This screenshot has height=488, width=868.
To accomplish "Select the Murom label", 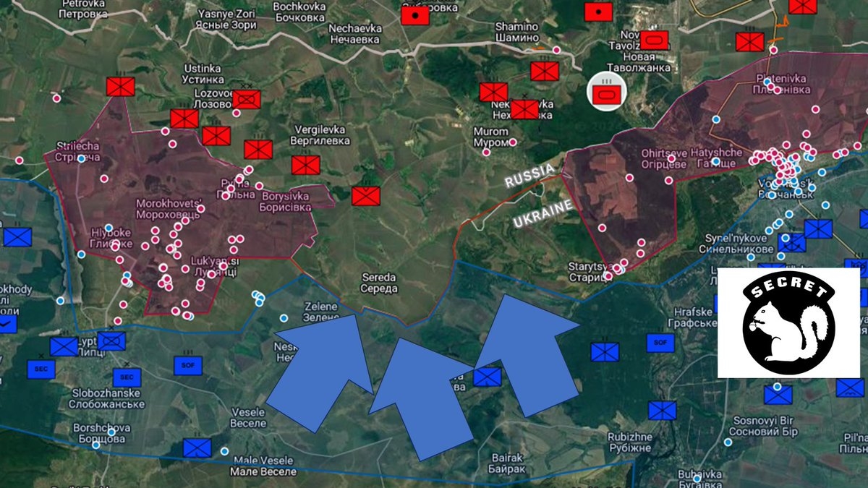I will click(x=491, y=137).
